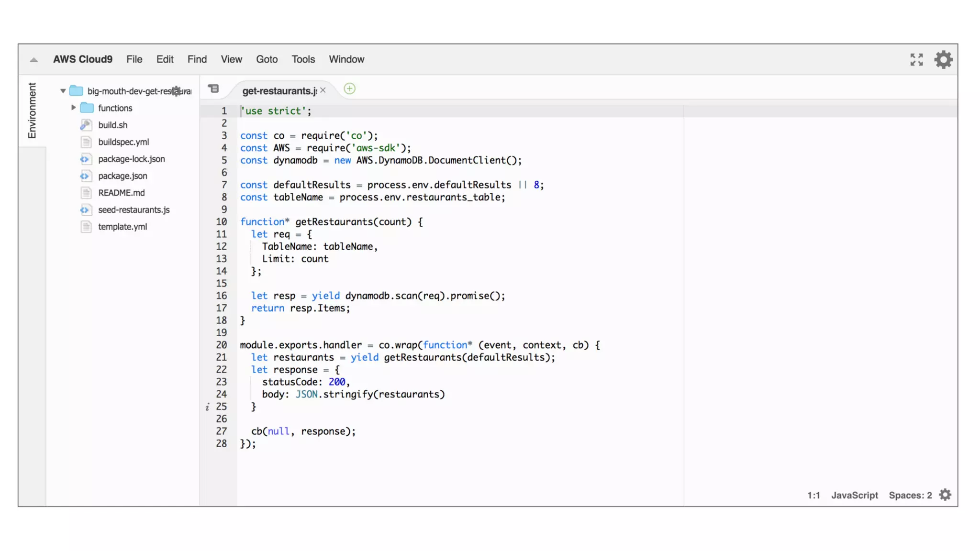Open the Cloud9 preferences gear icon

coord(943,60)
